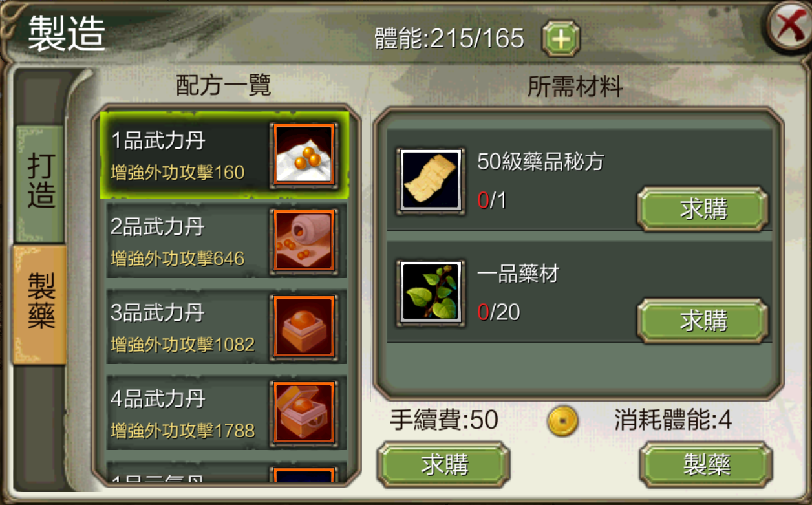Click 求購 beside 一品藥材
Viewport: 812px width, 505px height.
(x=703, y=321)
